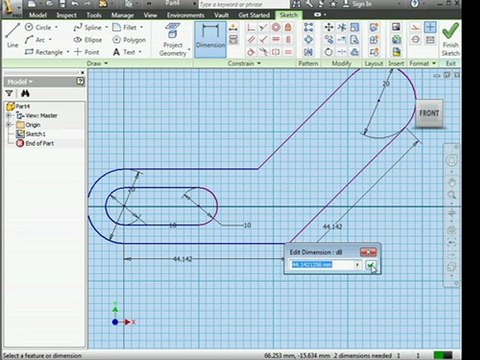Apply the Fix lock constraint
The height and width of the screenshot is (360, 480).
[288, 27]
